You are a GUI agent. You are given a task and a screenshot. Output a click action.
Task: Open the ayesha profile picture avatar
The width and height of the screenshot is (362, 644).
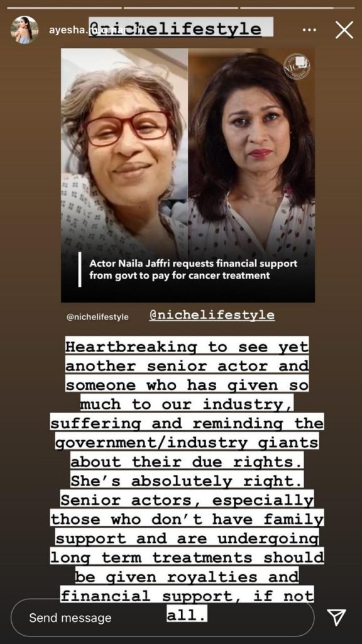click(25, 30)
